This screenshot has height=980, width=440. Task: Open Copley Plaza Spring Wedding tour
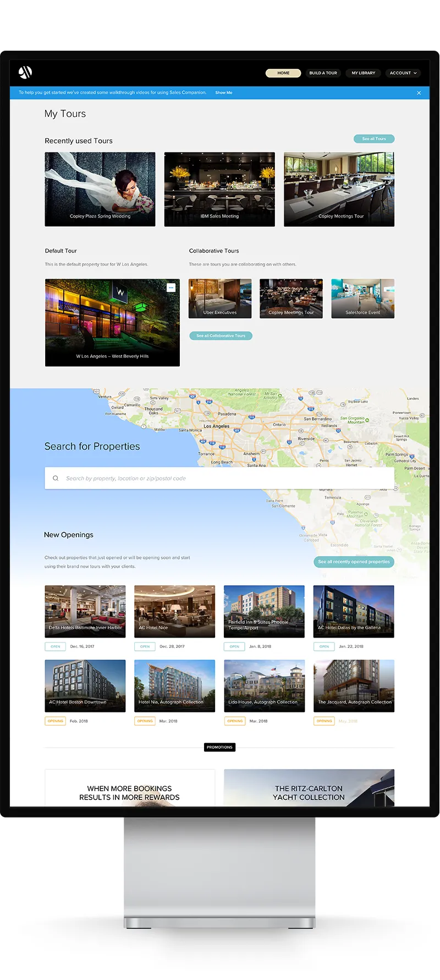point(100,189)
